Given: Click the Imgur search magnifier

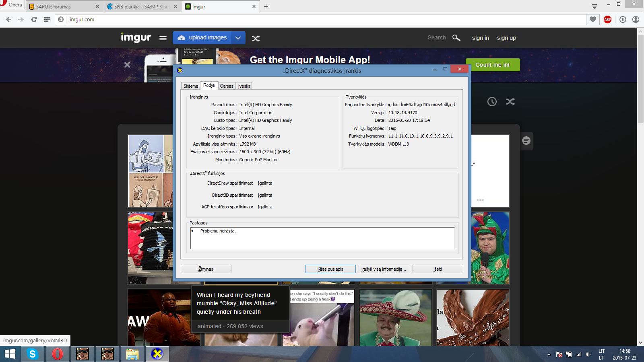Looking at the screenshot, I should coord(456,37).
